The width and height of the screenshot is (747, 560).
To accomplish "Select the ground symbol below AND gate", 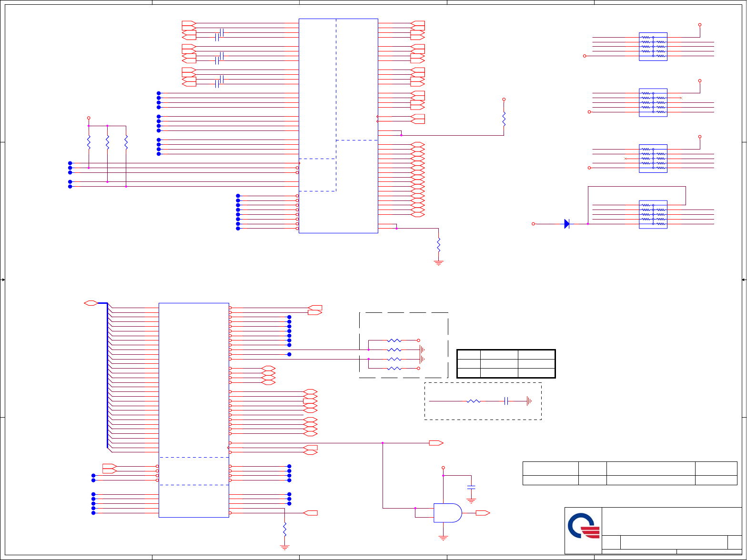I will pyautogui.click(x=443, y=538).
